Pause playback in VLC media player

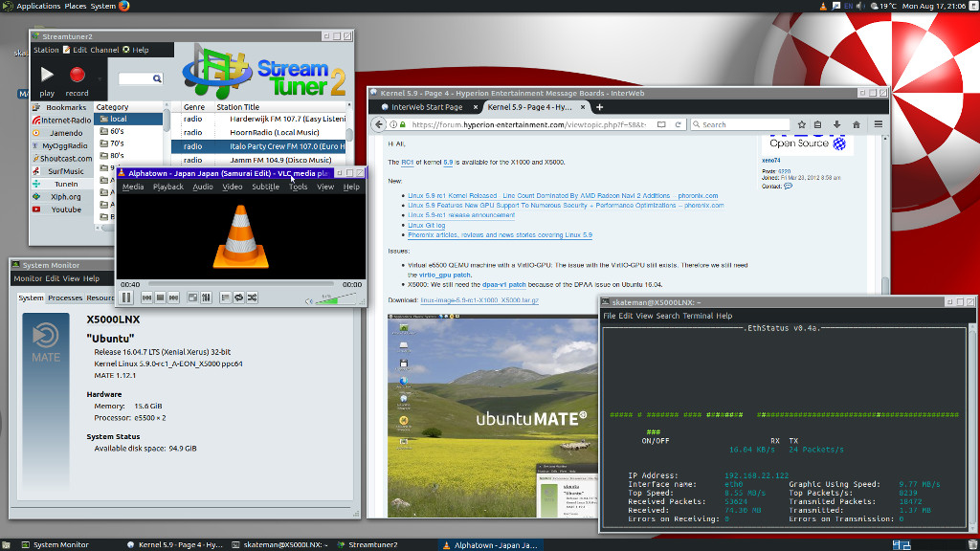[126, 298]
